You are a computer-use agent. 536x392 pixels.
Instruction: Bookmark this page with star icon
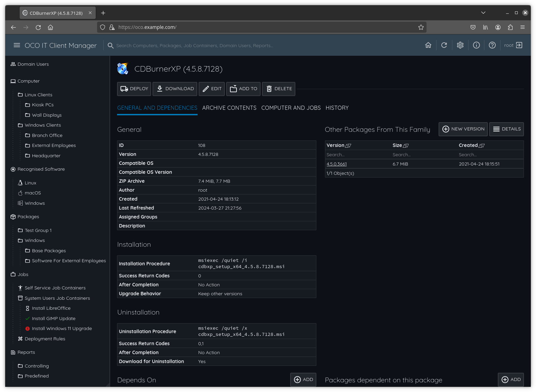coord(421,27)
